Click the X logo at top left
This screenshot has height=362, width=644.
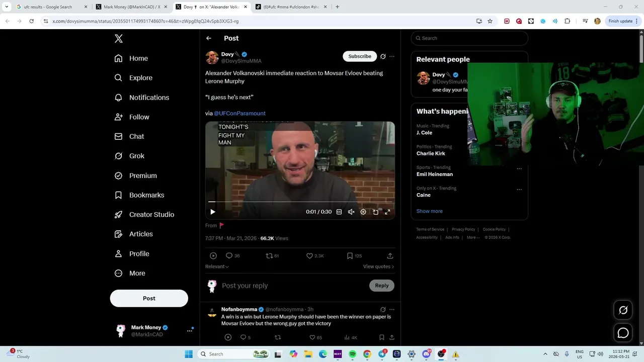119,39
